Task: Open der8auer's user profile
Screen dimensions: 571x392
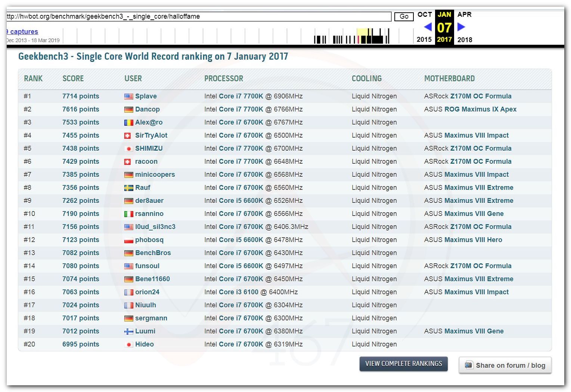Action: 149,201
